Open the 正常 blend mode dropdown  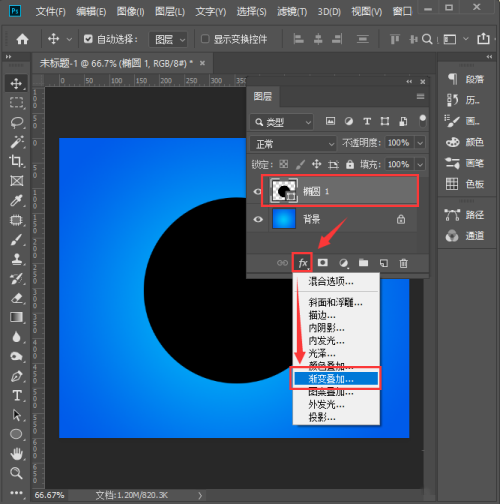pos(293,144)
